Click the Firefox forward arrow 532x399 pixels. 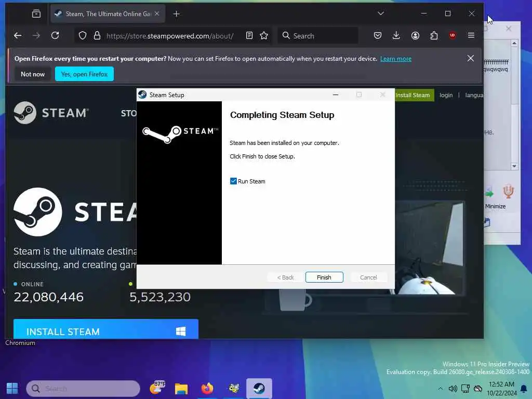pyautogui.click(x=36, y=36)
